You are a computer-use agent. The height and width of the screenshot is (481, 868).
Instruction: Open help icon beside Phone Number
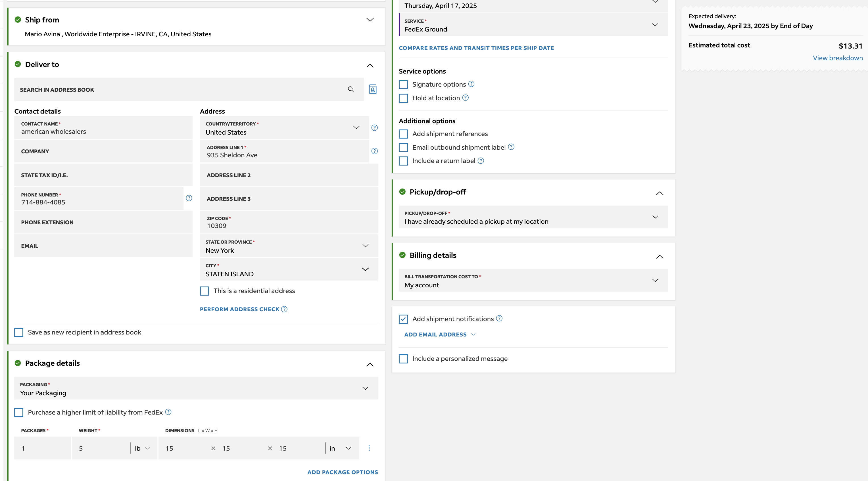coord(189,198)
